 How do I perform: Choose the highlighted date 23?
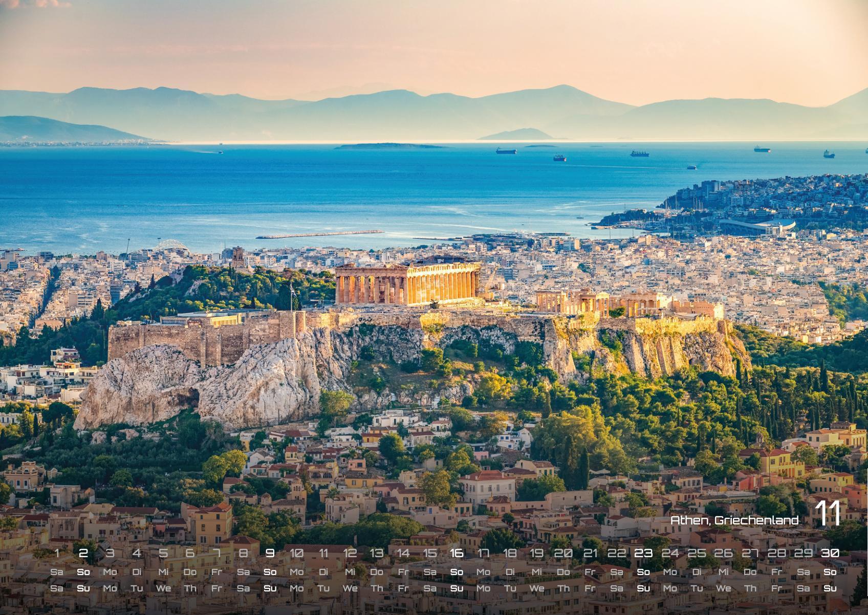click(x=643, y=553)
